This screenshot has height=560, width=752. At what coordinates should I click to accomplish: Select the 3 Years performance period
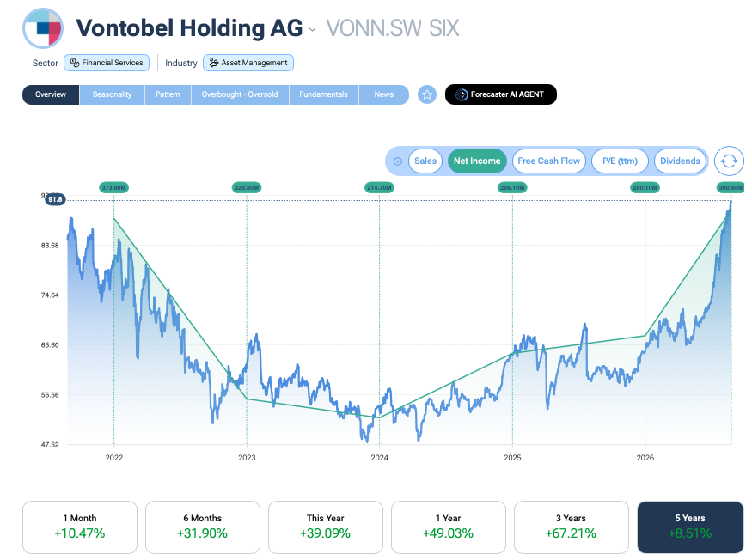pyautogui.click(x=571, y=527)
